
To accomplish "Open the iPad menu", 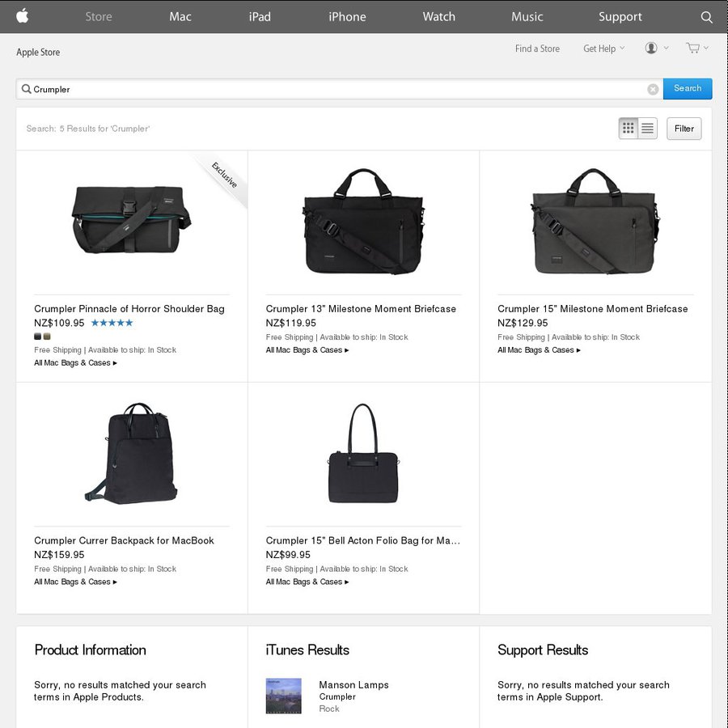I will click(x=260, y=17).
